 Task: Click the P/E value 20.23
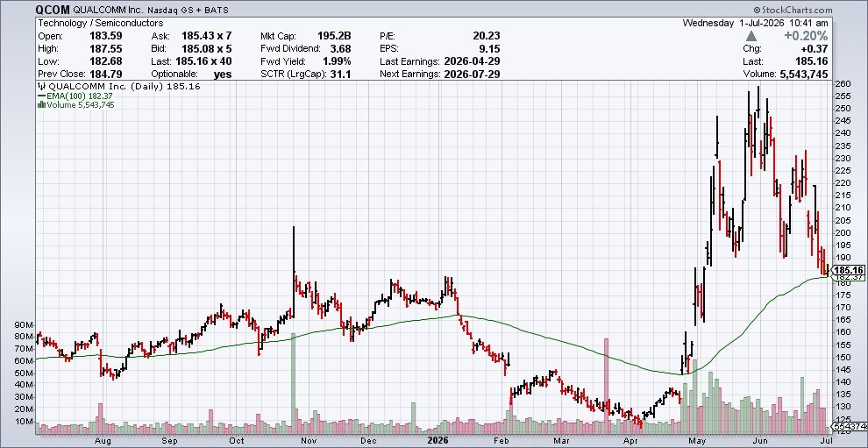pyautogui.click(x=487, y=36)
